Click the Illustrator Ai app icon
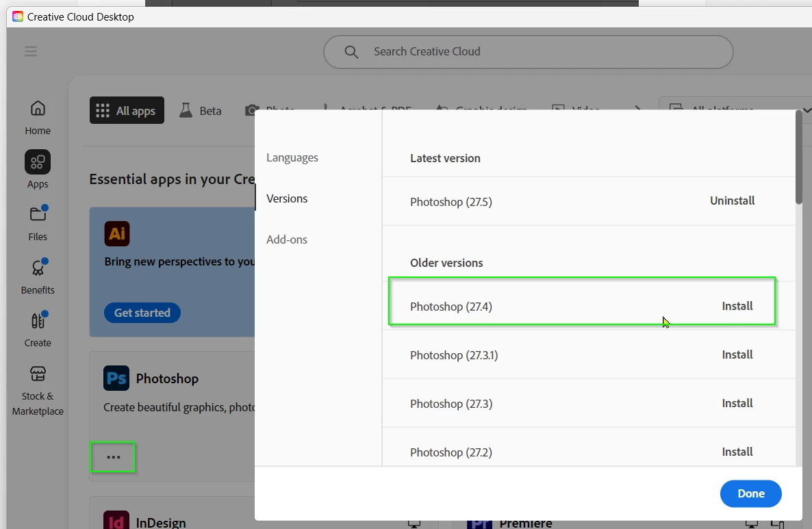Screen dimensions: 812x529 (x=116, y=233)
